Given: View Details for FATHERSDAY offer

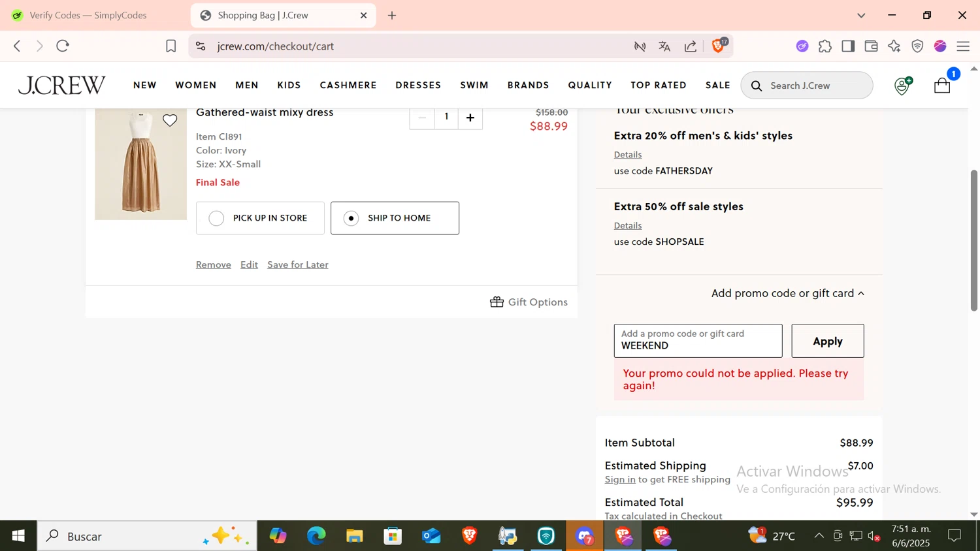Looking at the screenshot, I should click(628, 155).
